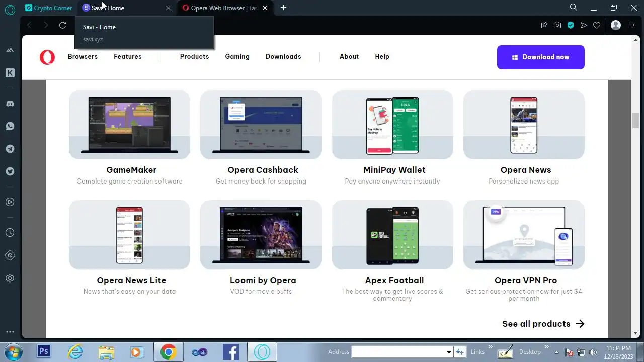Close the Opera Web Browser tab
Image resolution: width=644 pixels, height=362 pixels.
(x=265, y=8)
